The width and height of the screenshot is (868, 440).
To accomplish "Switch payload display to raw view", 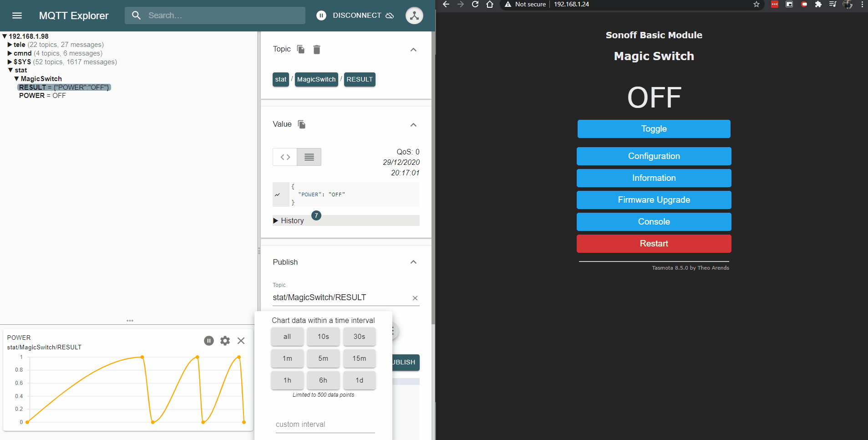I will (x=284, y=157).
